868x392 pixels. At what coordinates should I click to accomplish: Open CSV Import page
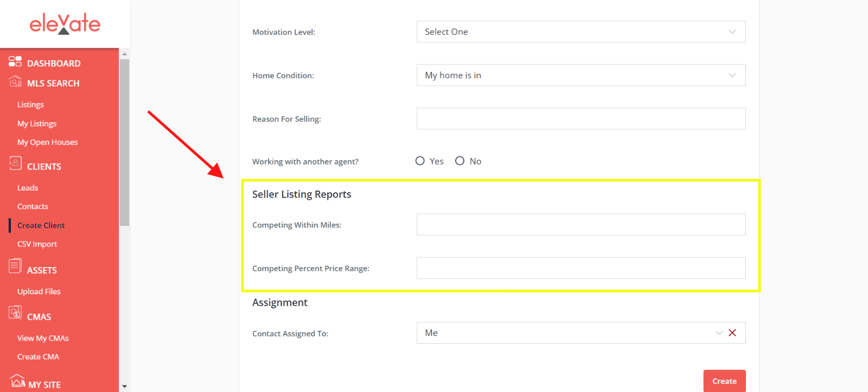(x=37, y=244)
